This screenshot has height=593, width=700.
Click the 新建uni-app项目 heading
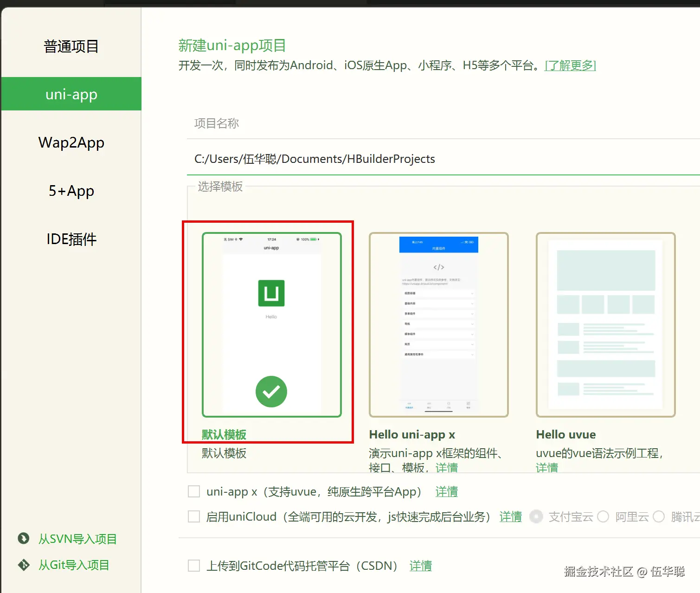click(232, 45)
